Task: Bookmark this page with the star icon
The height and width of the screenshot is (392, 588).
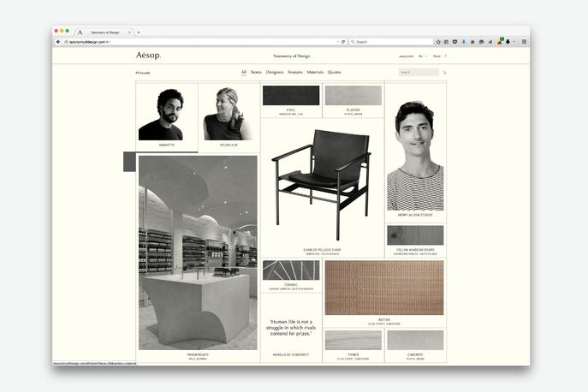Action: 438,42
